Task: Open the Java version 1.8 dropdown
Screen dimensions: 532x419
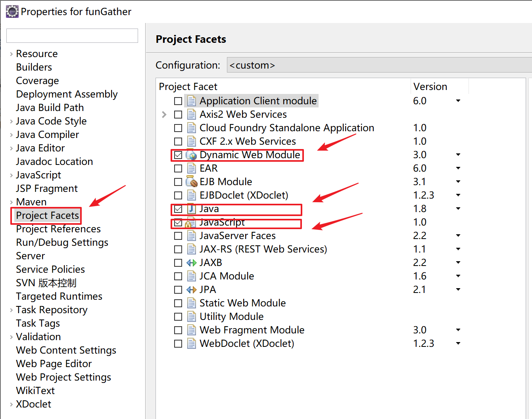Action: coord(458,209)
